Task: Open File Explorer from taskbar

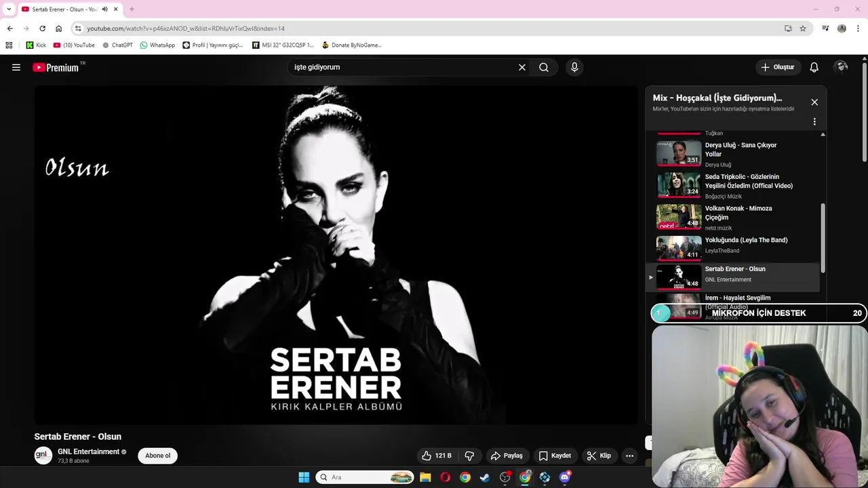Action: [425, 477]
